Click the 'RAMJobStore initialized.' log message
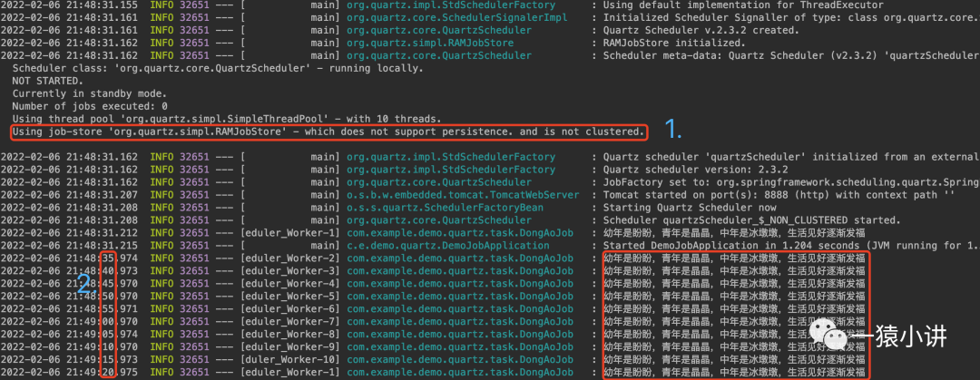 pyautogui.click(x=673, y=44)
